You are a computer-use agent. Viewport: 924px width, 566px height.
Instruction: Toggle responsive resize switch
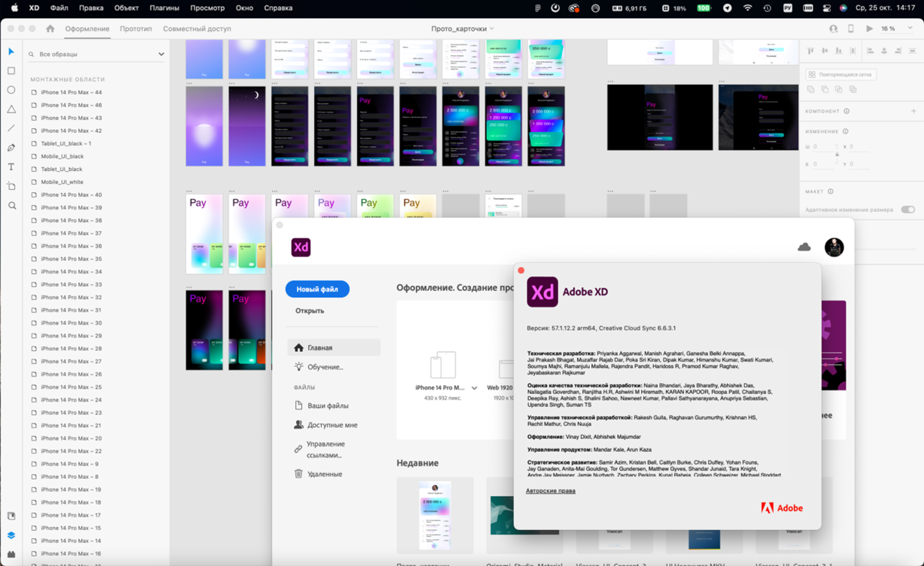click(x=908, y=210)
